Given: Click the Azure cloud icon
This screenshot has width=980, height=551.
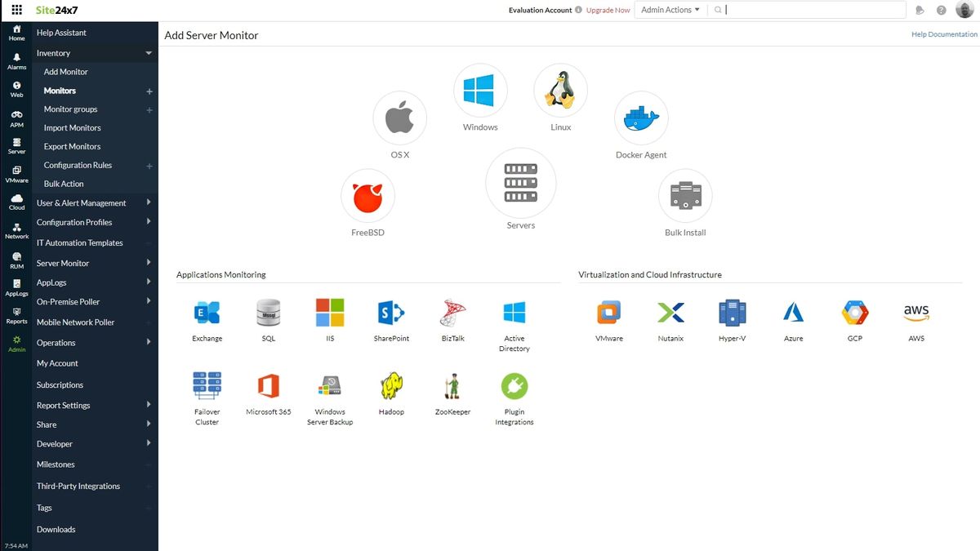Looking at the screenshot, I should 793,313.
